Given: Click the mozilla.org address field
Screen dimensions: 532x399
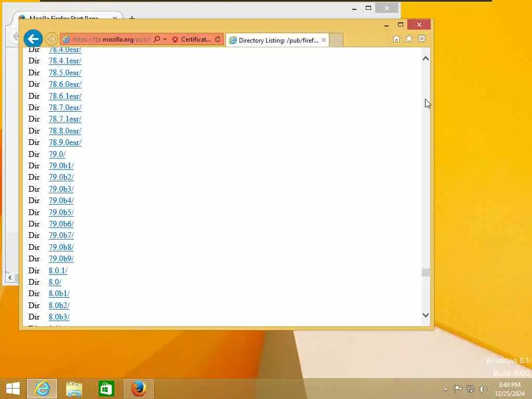Looking at the screenshot, I should [111, 39].
